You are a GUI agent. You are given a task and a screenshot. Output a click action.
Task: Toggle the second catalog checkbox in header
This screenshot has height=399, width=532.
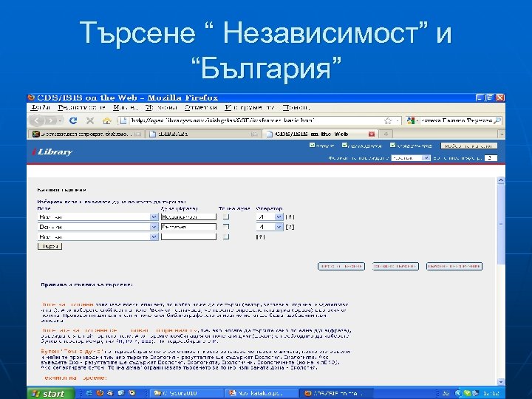click(x=344, y=146)
